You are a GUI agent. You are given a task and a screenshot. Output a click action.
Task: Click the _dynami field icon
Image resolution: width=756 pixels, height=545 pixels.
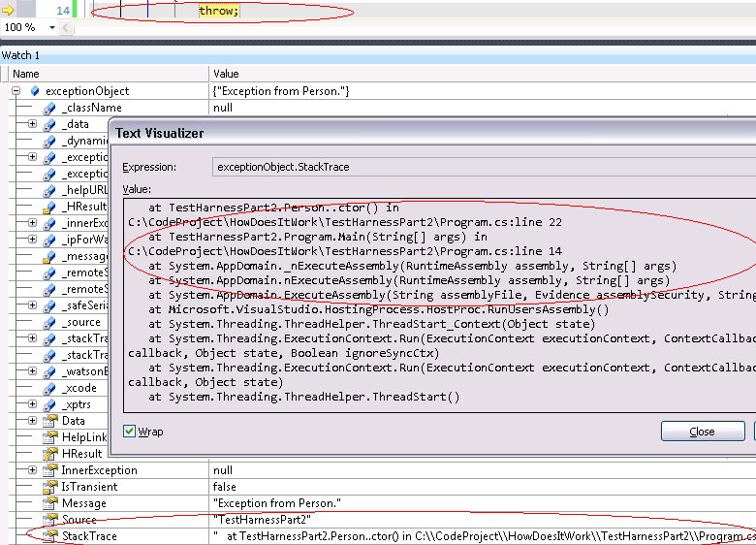click(x=49, y=141)
